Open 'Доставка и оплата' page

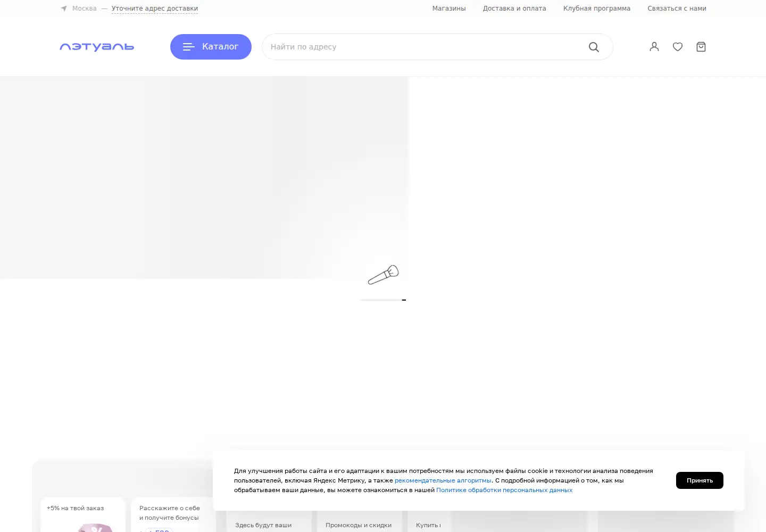(x=514, y=9)
